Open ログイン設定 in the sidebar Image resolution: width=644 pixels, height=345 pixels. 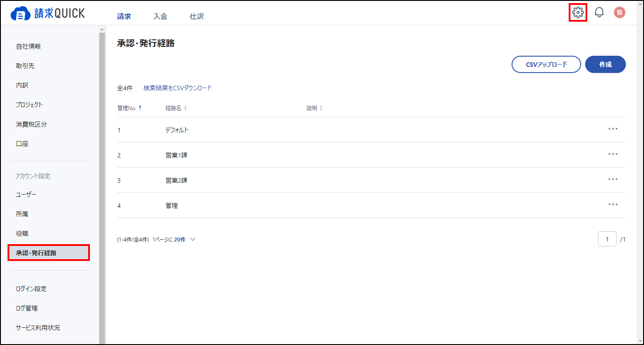pyautogui.click(x=31, y=289)
